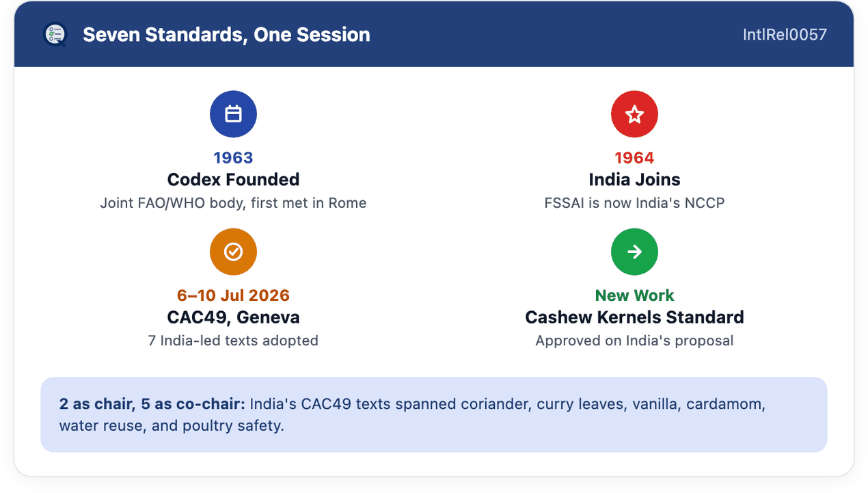
Task: Click the orange checkmark circle icon
Action: [233, 252]
